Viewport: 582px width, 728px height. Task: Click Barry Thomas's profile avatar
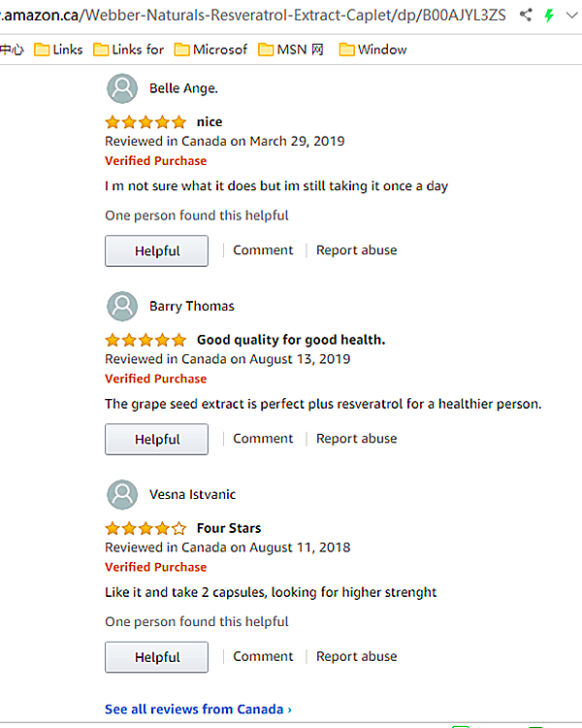click(121, 306)
